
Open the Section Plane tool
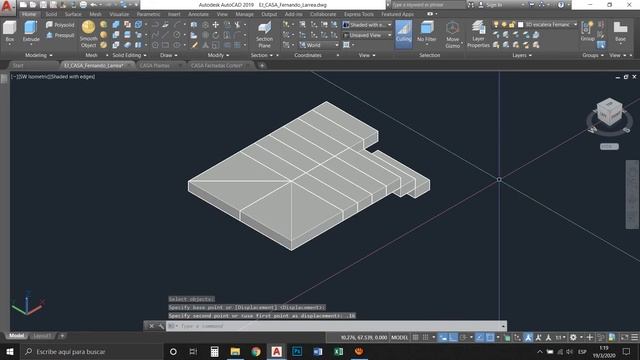click(x=264, y=35)
